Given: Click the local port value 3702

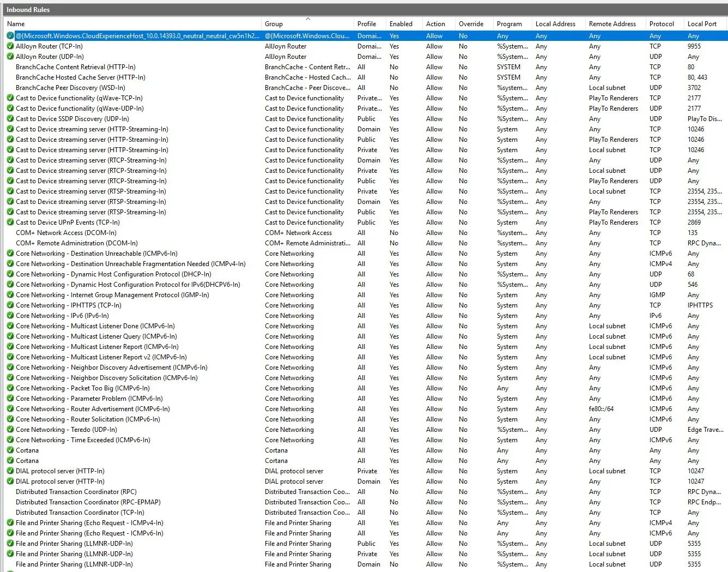Looking at the screenshot, I should tap(694, 88).
